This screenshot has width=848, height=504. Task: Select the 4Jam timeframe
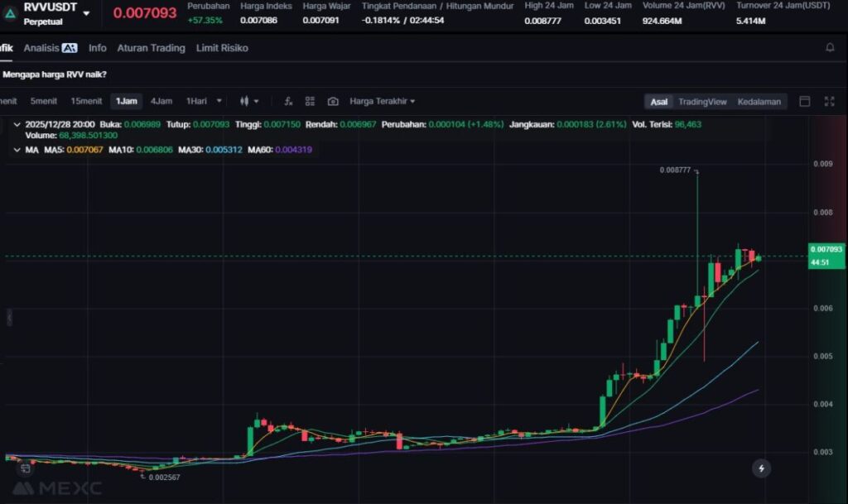(161, 101)
